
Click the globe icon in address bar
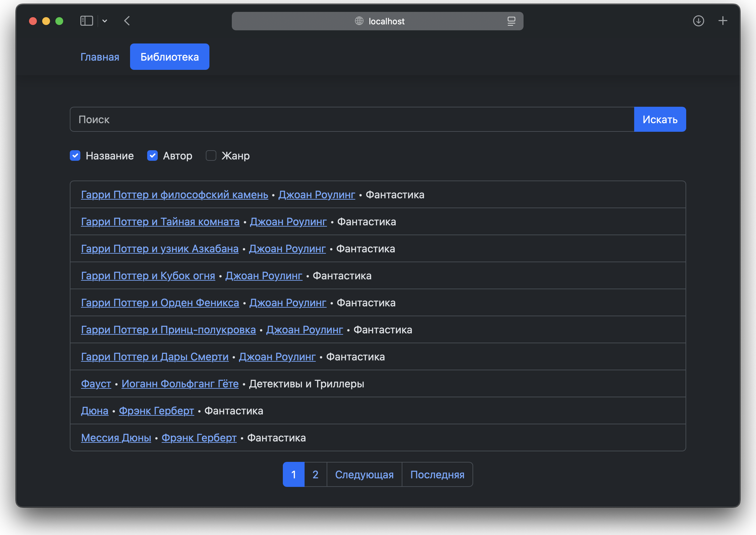click(x=359, y=21)
